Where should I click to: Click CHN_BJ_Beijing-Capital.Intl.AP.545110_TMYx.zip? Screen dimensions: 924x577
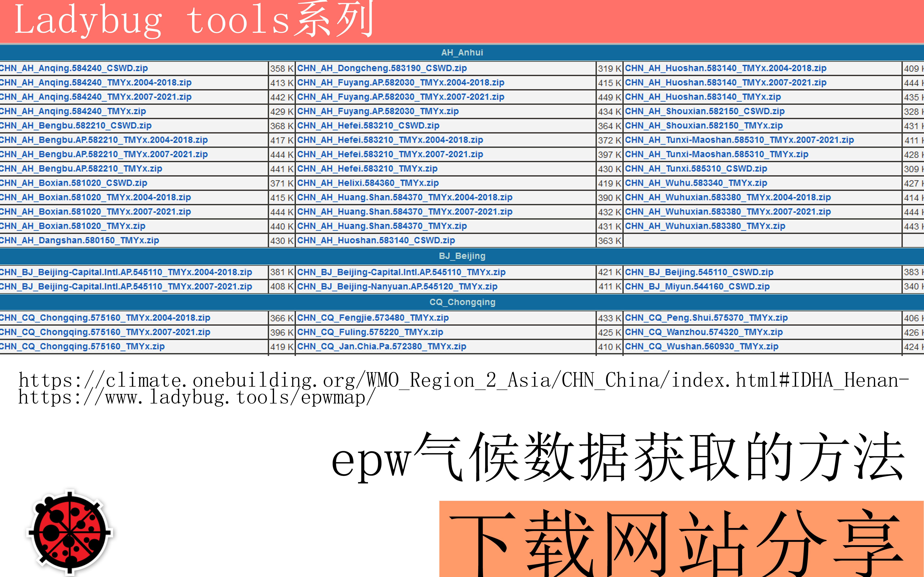402,272
